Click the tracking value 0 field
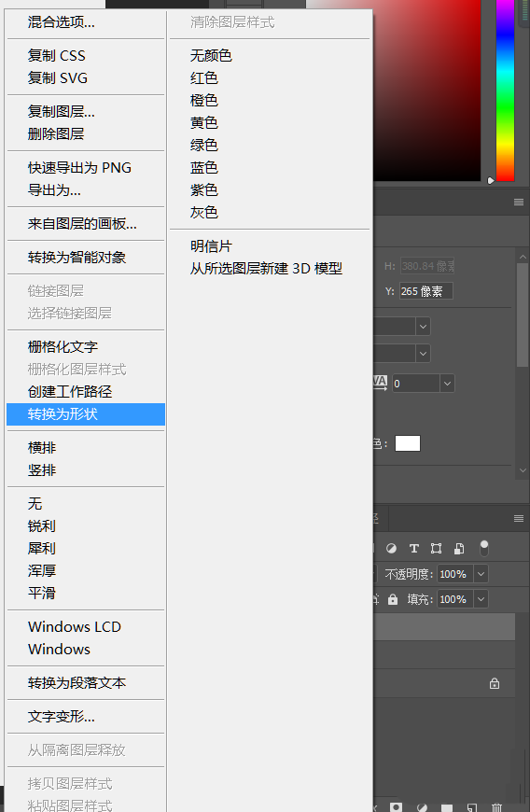 [x=416, y=384]
